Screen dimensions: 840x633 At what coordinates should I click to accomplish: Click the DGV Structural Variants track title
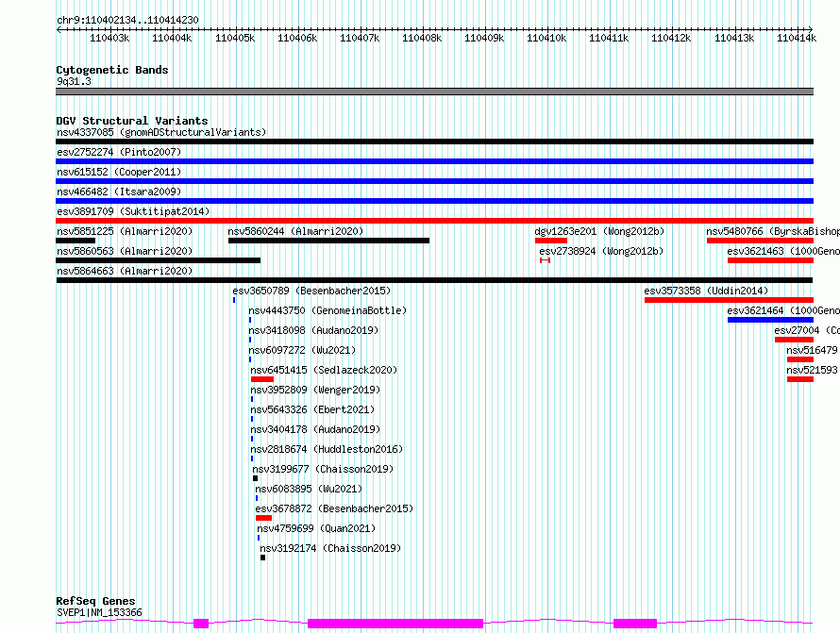132,121
